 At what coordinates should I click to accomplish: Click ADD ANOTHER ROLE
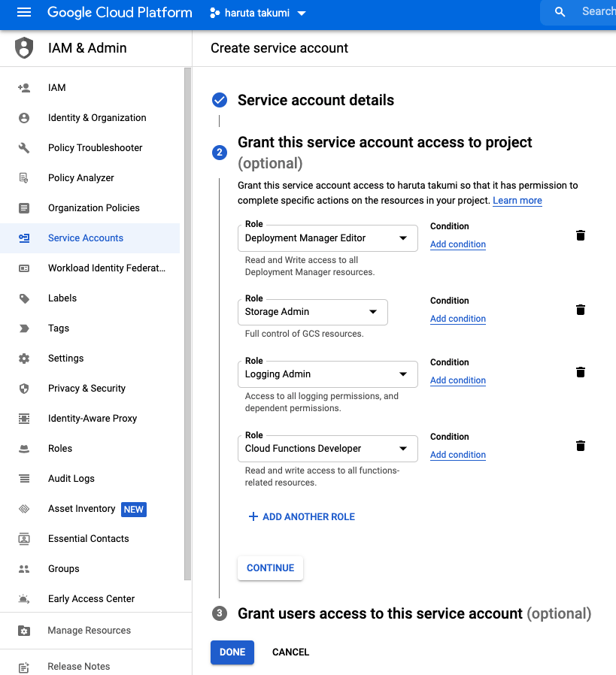(301, 516)
